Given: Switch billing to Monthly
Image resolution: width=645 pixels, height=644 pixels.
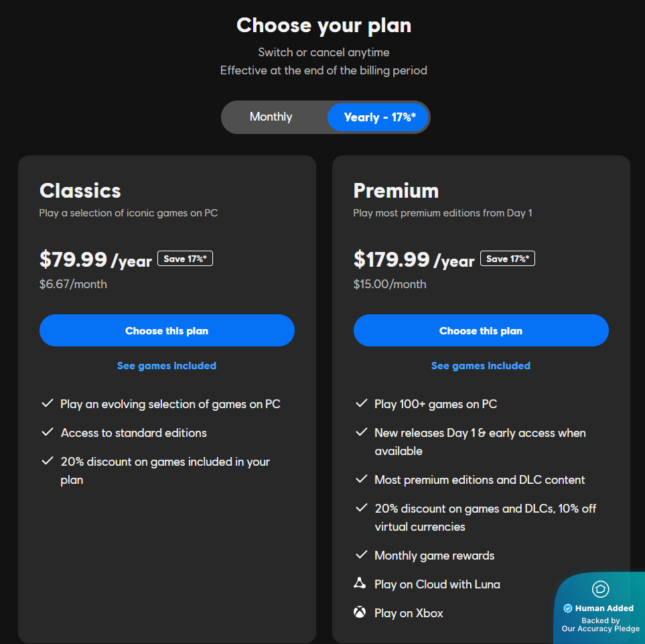Looking at the screenshot, I should 271,117.
